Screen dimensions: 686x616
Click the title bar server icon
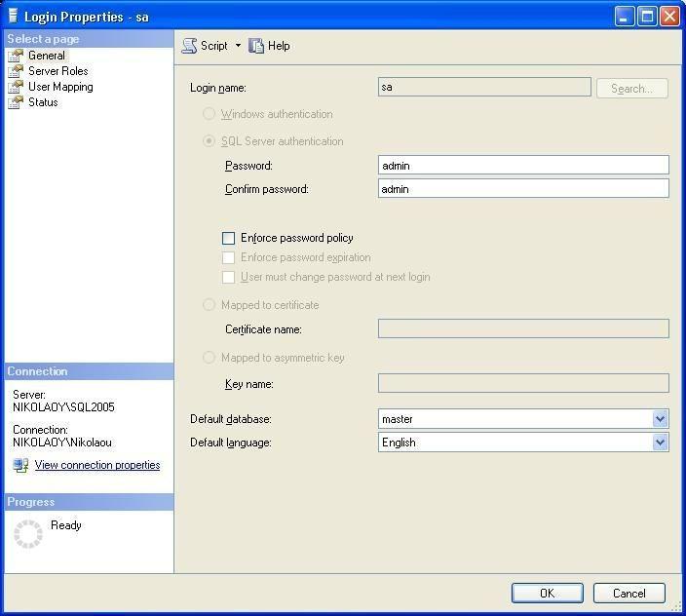coord(13,16)
